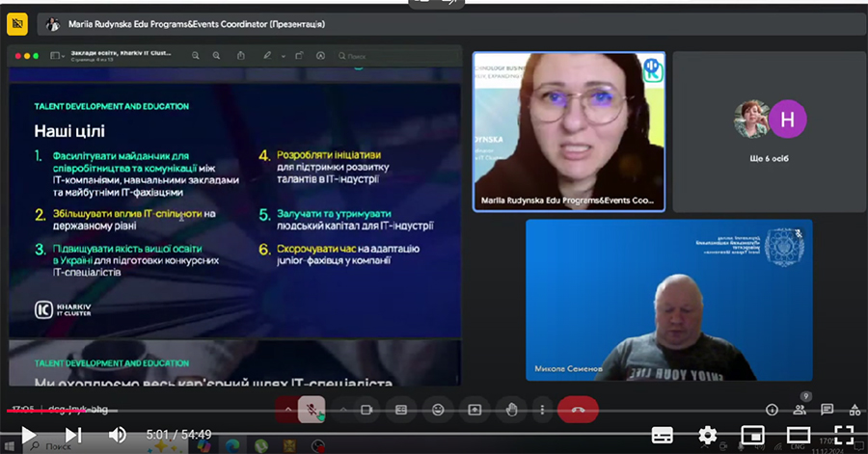The width and height of the screenshot is (868, 454).
Task: Select the markup pen tool in Preview
Action: 267,56
